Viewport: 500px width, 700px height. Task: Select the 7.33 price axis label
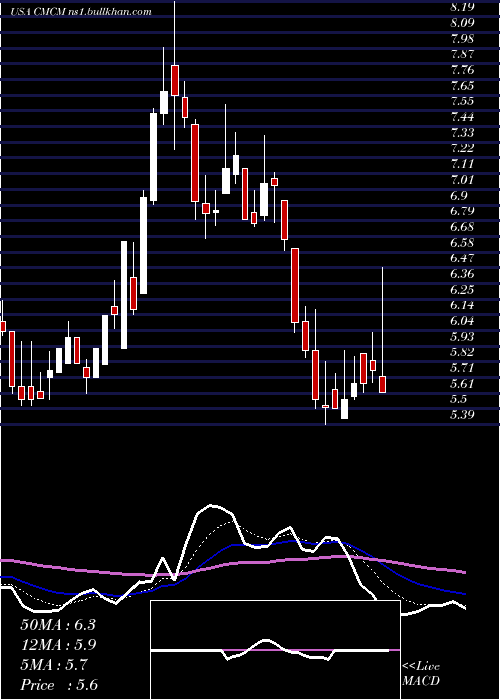point(462,133)
